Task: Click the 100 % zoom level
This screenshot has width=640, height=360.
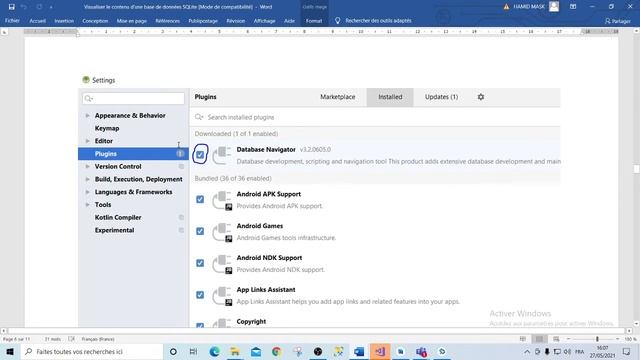Action: pyautogui.click(x=630, y=339)
